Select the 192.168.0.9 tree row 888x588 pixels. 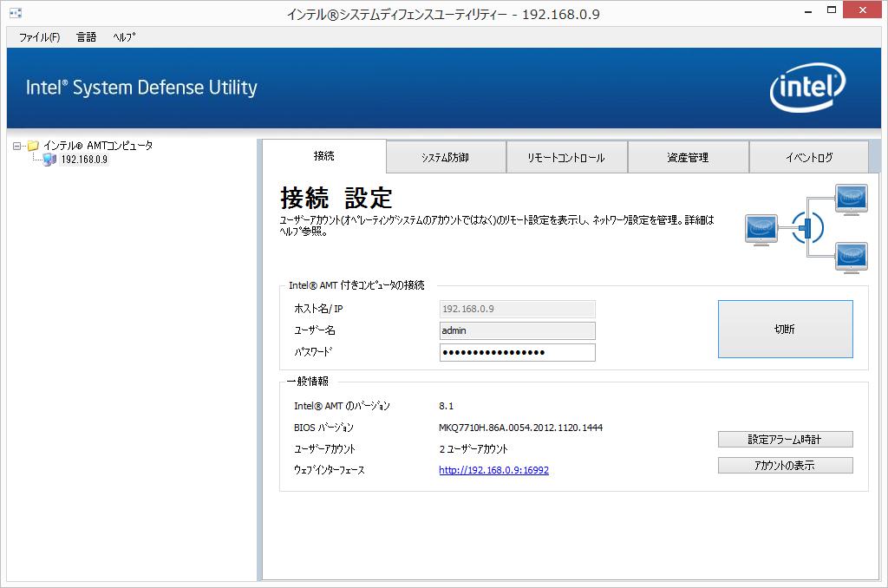pyautogui.click(x=84, y=160)
